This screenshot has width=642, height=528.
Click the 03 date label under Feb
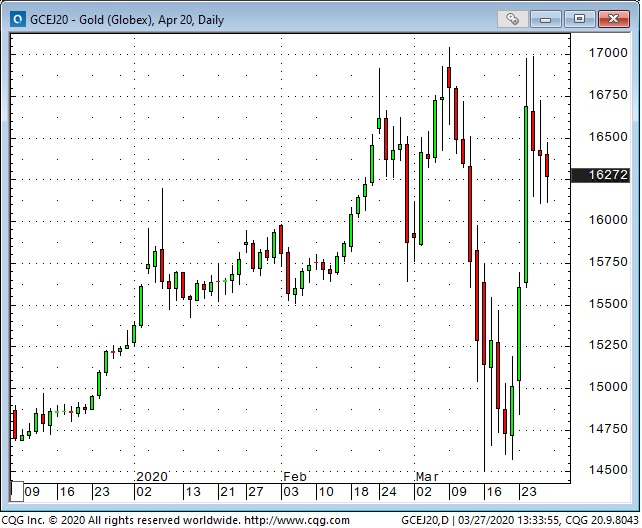pos(291,492)
